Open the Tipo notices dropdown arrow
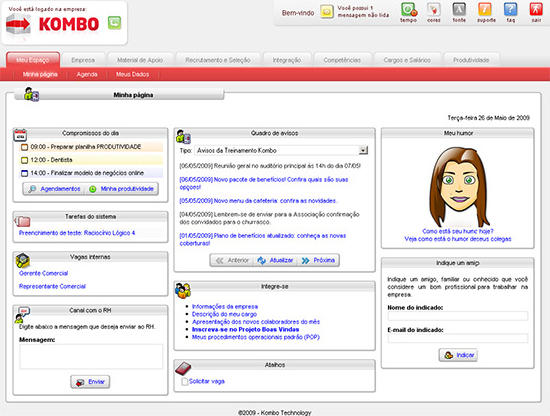550x416 pixels. [x=363, y=150]
